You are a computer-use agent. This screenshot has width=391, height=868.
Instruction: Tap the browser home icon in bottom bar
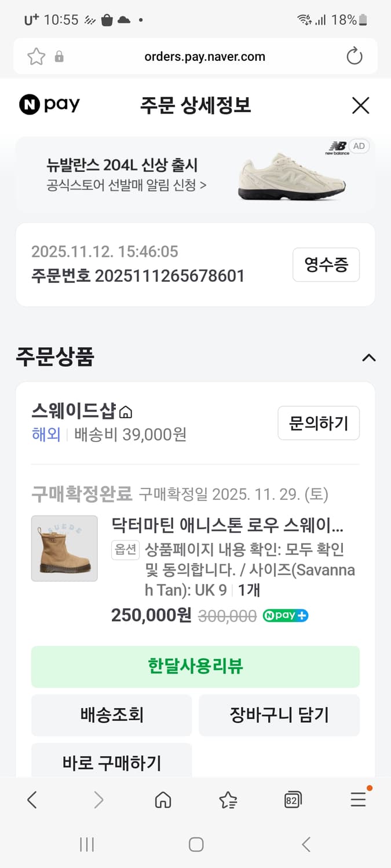(163, 800)
